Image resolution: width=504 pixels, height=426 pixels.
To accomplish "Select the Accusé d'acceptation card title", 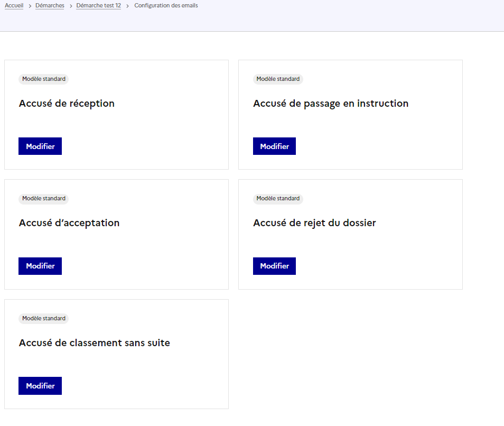I will coord(69,223).
